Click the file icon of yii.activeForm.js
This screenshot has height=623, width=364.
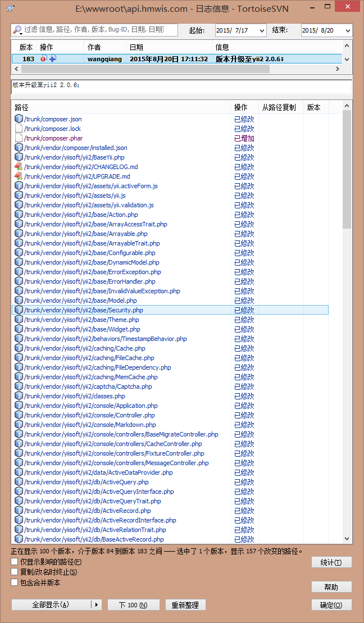point(19,186)
